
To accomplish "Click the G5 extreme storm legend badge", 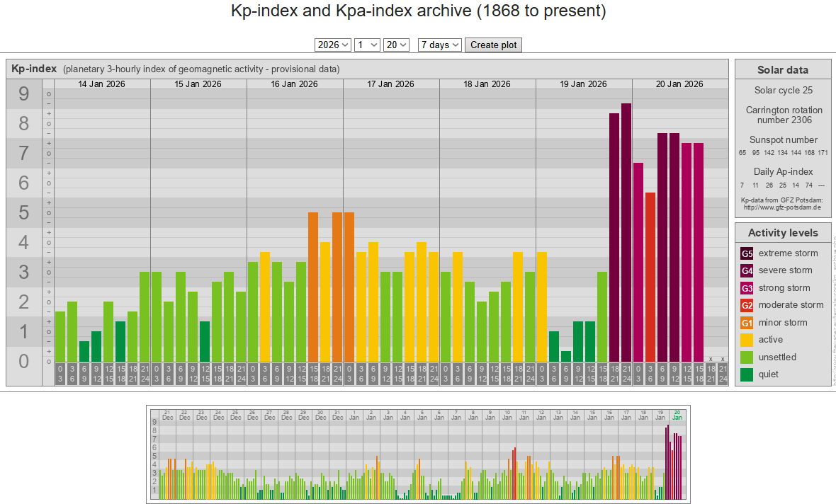I will point(747,253).
